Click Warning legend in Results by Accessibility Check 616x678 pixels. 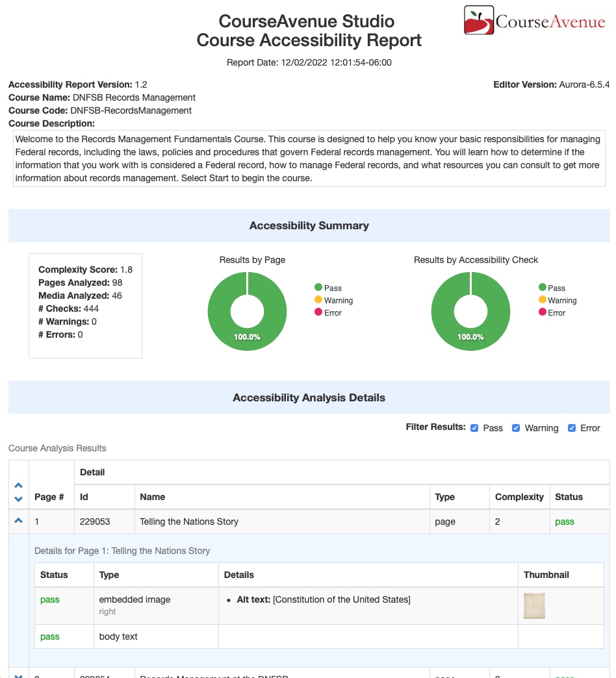pos(558,300)
